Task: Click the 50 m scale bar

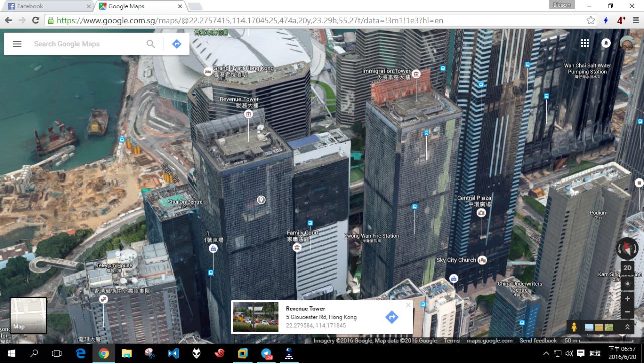Action: [x=599, y=341]
